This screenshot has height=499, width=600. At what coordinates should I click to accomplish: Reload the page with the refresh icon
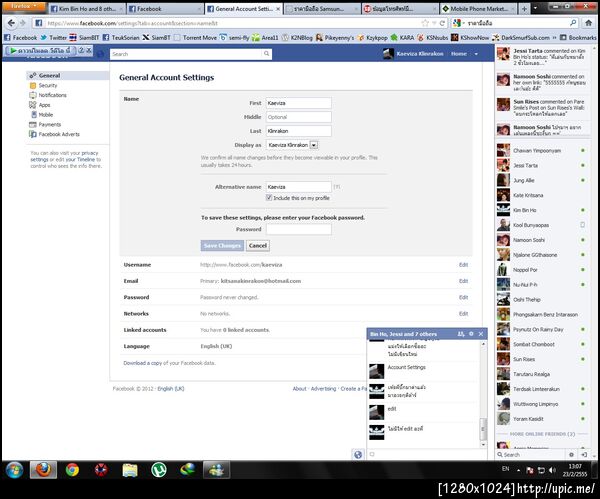click(442, 23)
